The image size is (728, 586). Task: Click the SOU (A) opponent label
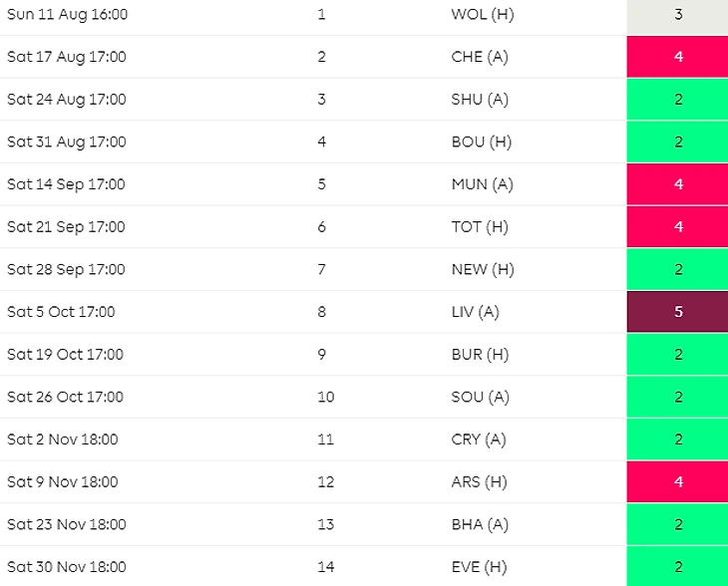(480, 398)
